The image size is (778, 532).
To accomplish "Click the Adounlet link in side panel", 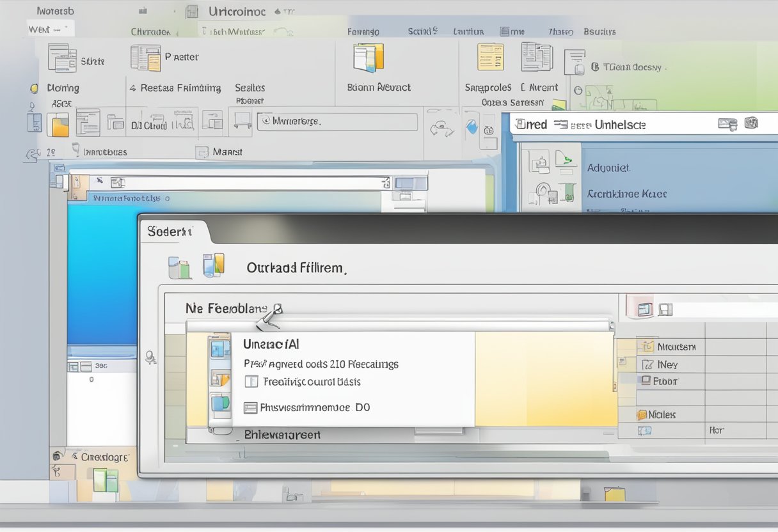I will pos(608,168).
